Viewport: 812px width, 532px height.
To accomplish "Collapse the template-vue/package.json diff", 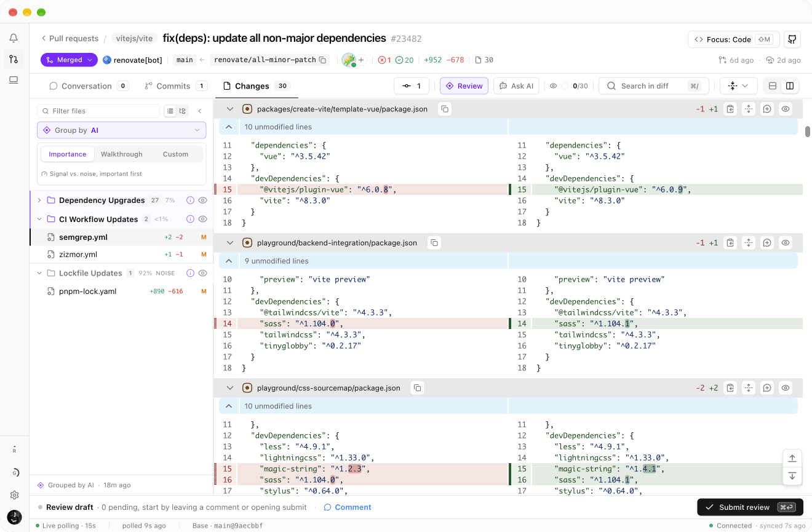I will tap(230, 109).
